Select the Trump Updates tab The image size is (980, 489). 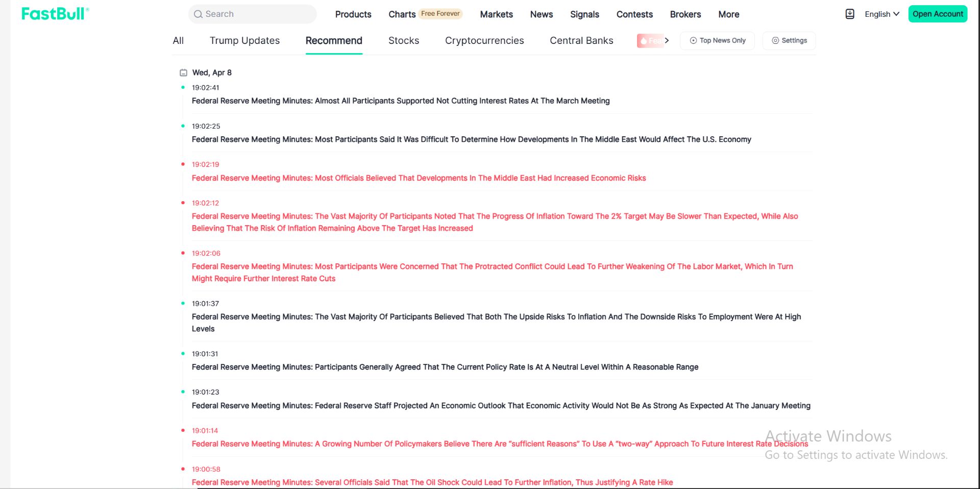point(244,41)
